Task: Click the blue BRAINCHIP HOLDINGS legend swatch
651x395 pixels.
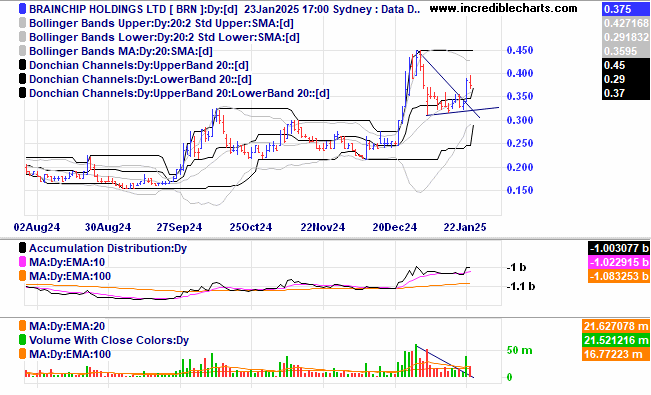Action: coord(22,9)
